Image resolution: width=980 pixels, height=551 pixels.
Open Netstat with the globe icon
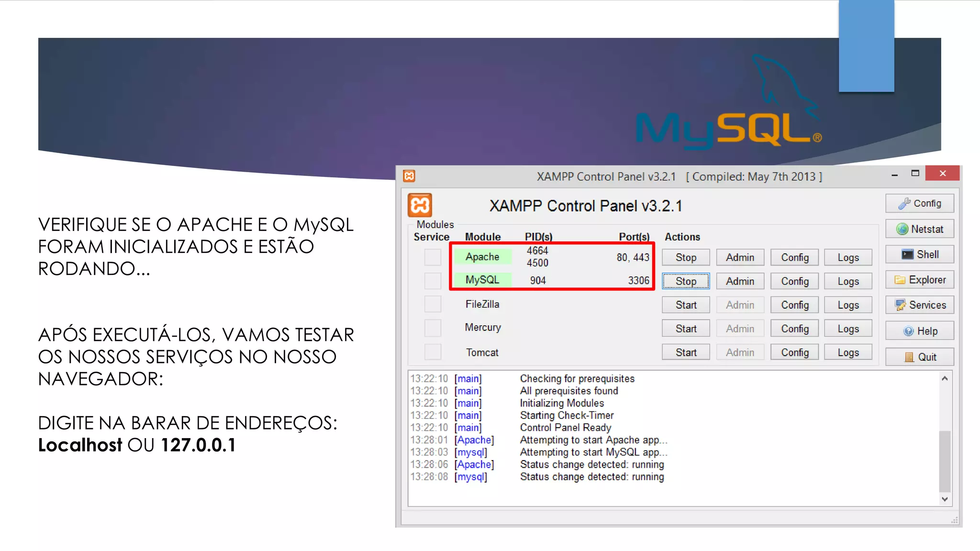[919, 229]
